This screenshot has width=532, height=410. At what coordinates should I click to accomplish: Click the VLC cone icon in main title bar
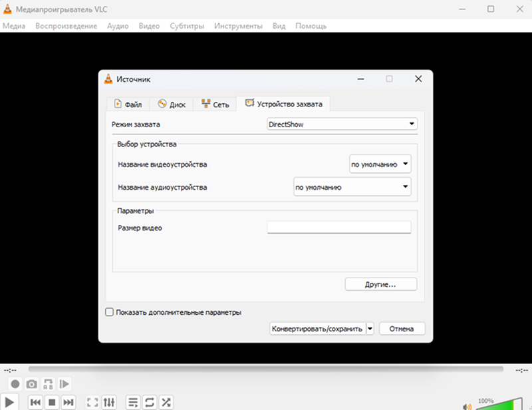point(7,9)
